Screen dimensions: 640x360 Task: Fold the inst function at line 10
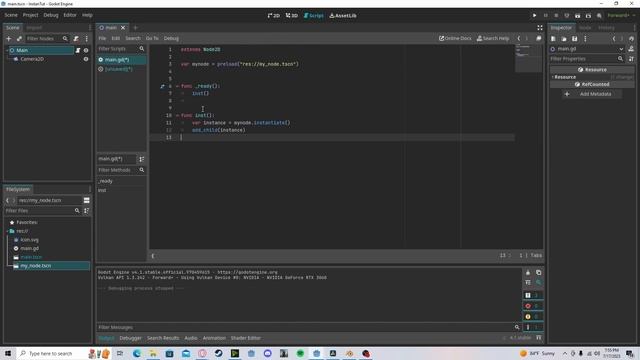click(x=177, y=116)
